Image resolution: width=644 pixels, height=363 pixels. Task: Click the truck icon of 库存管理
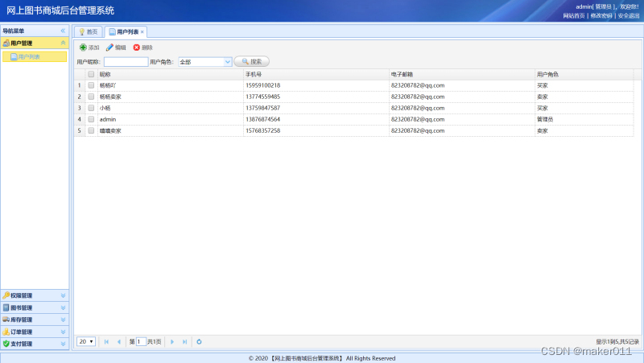(x=6, y=320)
